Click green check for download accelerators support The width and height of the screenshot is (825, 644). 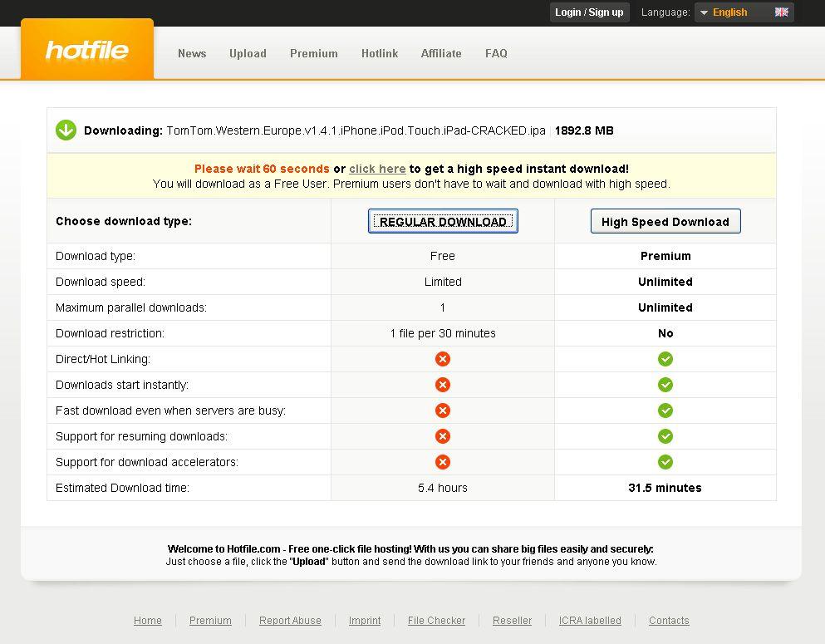tap(665, 462)
